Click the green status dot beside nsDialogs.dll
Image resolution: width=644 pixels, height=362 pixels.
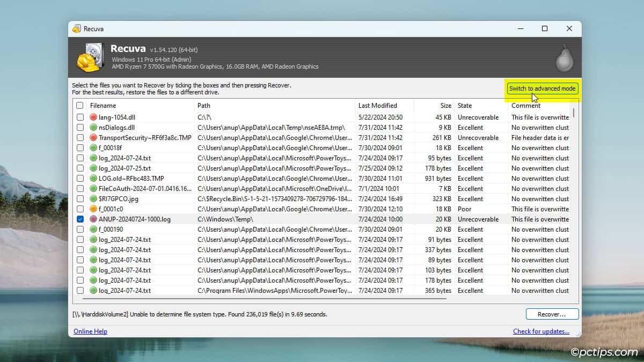point(93,128)
